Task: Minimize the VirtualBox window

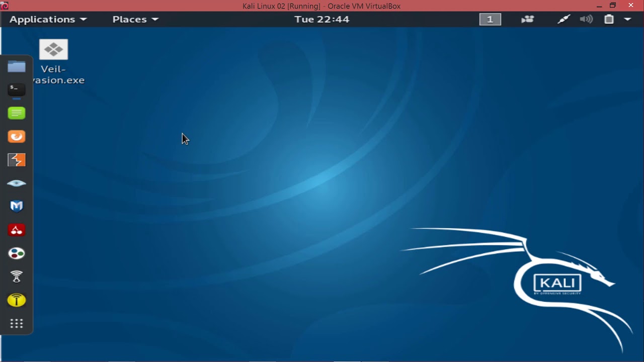Action: (x=599, y=6)
